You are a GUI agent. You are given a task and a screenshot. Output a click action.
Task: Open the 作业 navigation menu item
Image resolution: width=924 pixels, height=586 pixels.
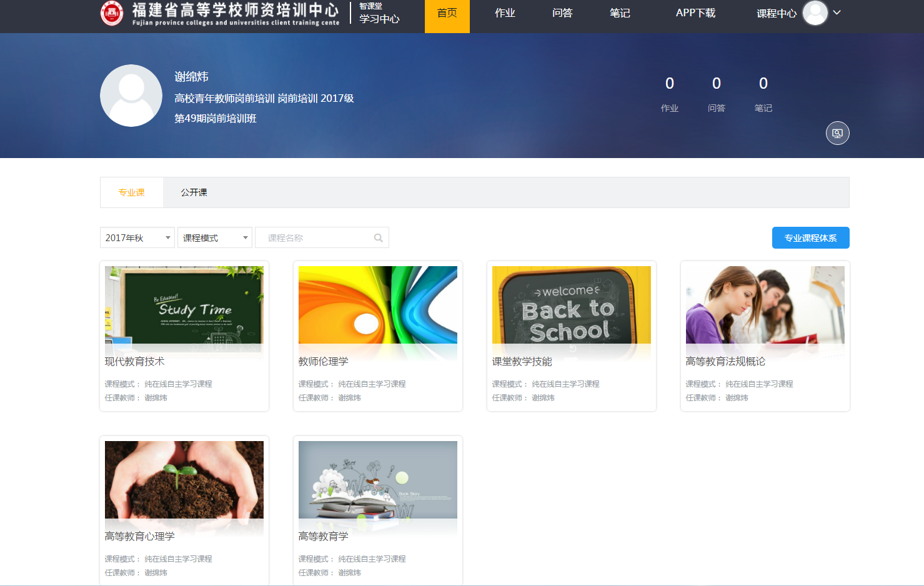pyautogui.click(x=505, y=13)
